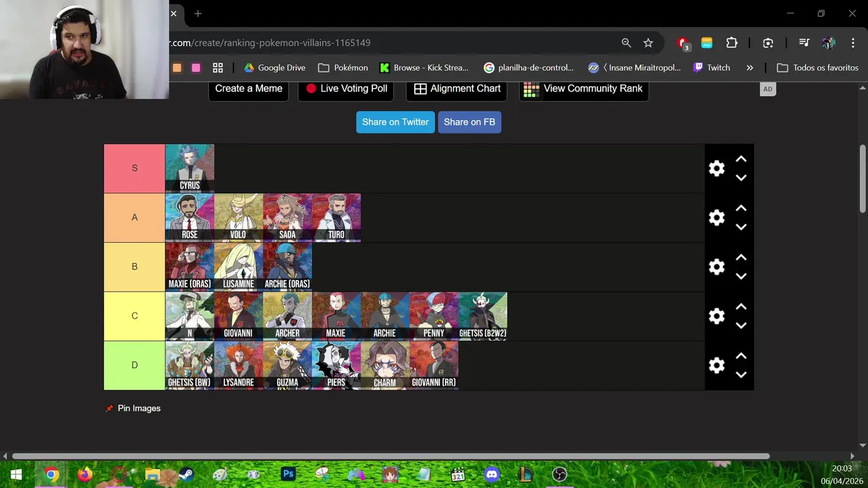Select the Guzma image in D tier
The image size is (868, 488).
click(288, 365)
